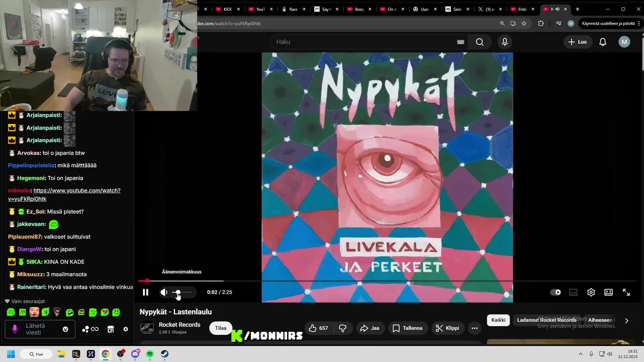Open the Chrome extensions puzzle icon
Viewport: 644px width, 362px height.
tap(541, 24)
